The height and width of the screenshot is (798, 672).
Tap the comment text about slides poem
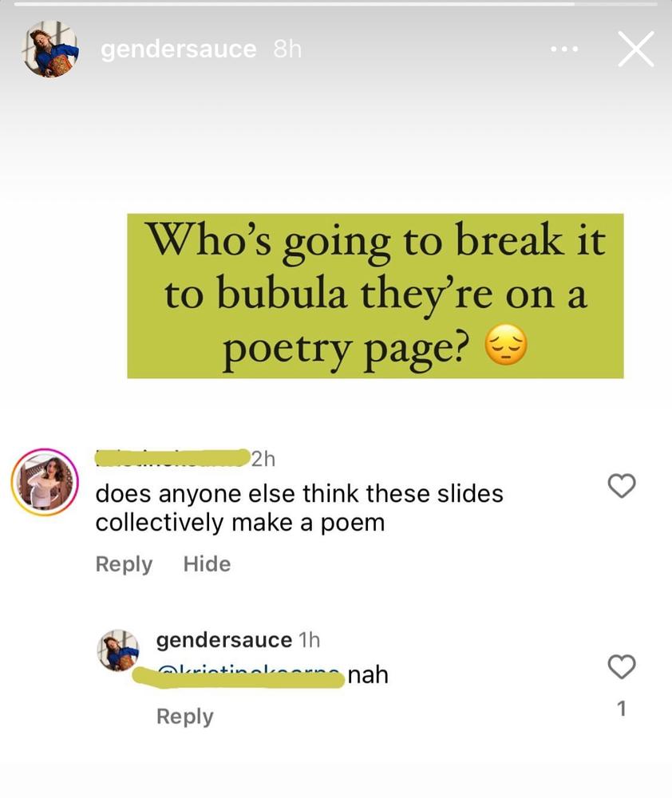tap(299, 508)
